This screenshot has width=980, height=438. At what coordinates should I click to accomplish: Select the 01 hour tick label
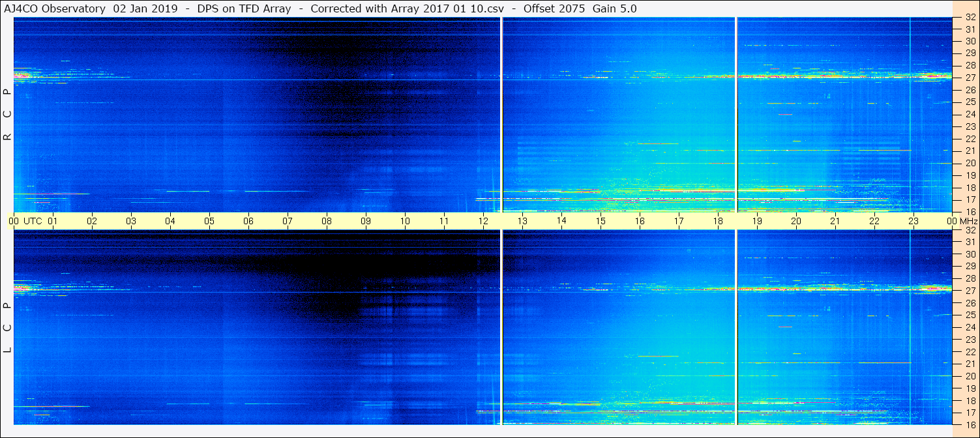53,221
